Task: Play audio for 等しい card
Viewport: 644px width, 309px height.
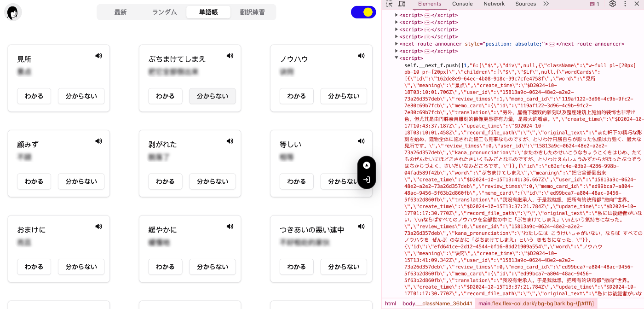Action: [x=361, y=141]
